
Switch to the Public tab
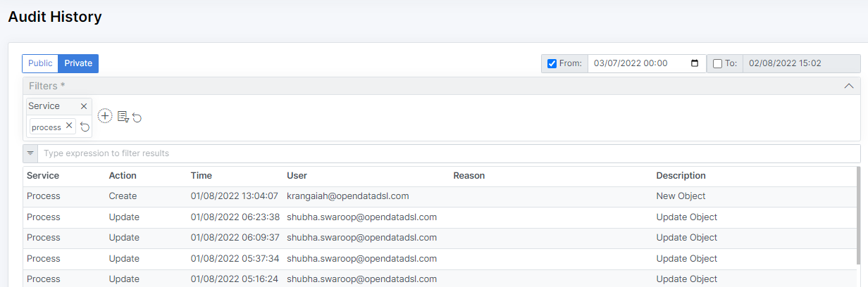40,63
